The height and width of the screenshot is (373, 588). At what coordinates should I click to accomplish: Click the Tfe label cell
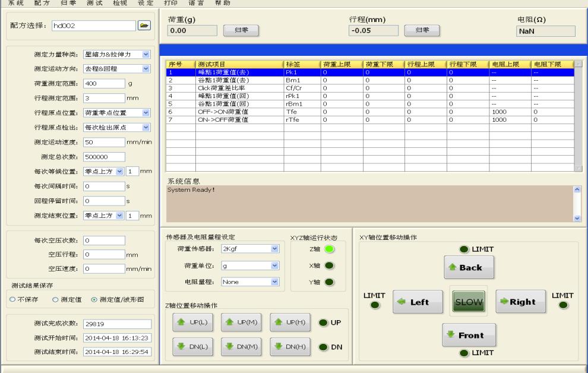(x=302, y=112)
